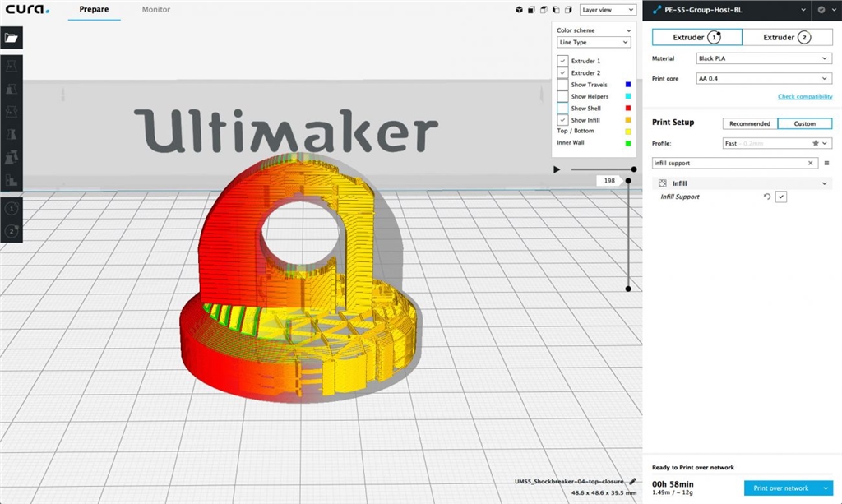Image resolution: width=842 pixels, height=504 pixels.
Task: Click the Print over network button
Action: tap(788, 488)
